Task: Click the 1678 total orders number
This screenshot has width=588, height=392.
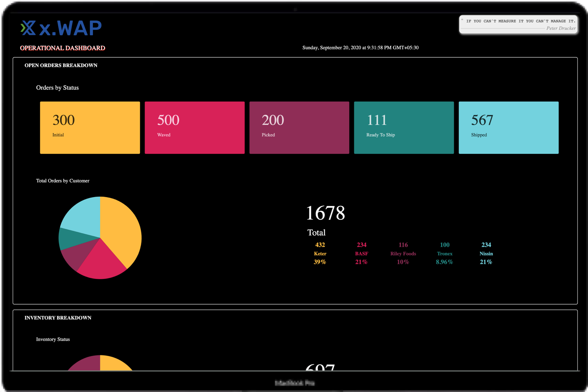Action: pyautogui.click(x=326, y=213)
